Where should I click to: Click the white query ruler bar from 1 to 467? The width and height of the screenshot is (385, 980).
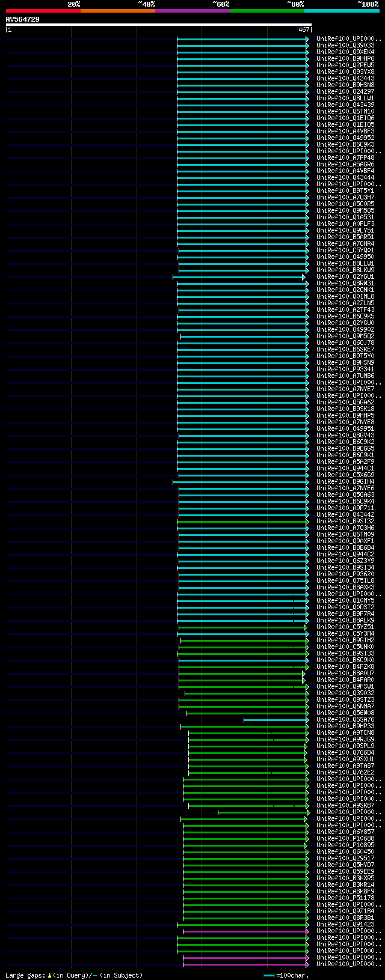click(158, 25)
